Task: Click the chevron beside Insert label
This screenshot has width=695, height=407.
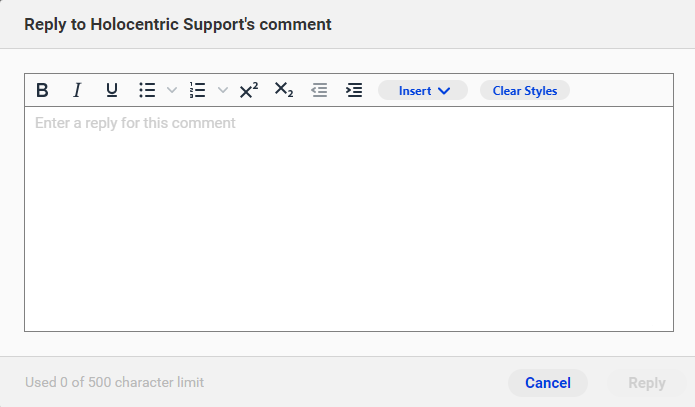Action: pyautogui.click(x=444, y=91)
